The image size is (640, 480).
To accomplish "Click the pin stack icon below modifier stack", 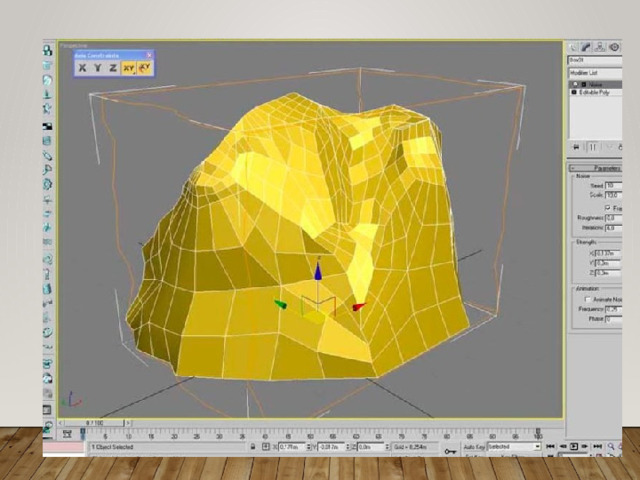I will [577, 147].
